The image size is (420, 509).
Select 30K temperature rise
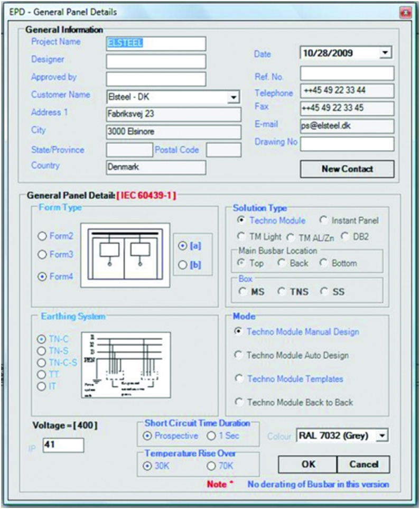[x=147, y=466]
